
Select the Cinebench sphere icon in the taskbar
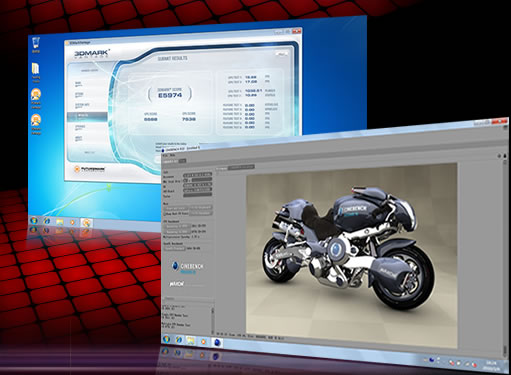[217, 342]
